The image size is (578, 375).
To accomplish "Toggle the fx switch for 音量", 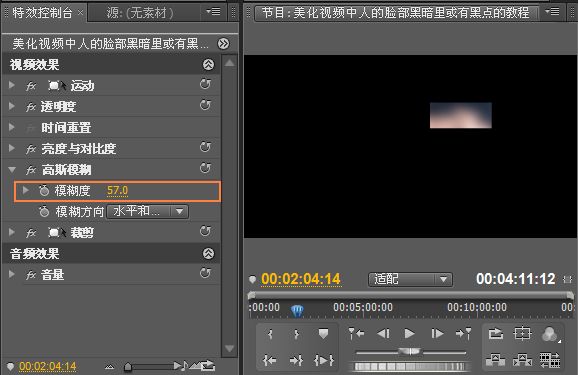I will [31, 275].
